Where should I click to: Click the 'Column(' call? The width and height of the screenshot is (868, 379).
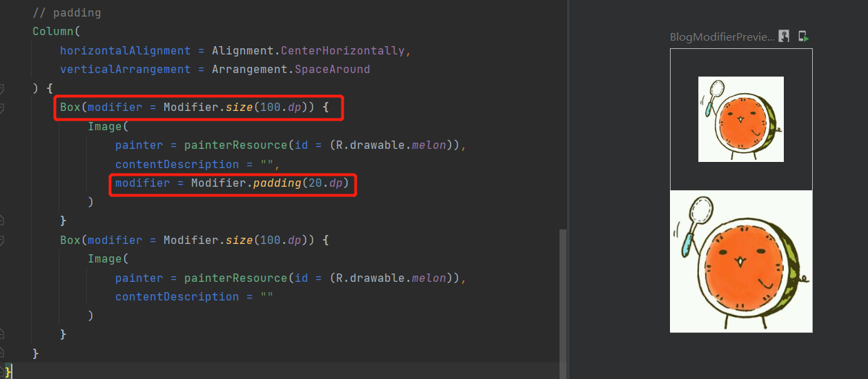(x=57, y=32)
